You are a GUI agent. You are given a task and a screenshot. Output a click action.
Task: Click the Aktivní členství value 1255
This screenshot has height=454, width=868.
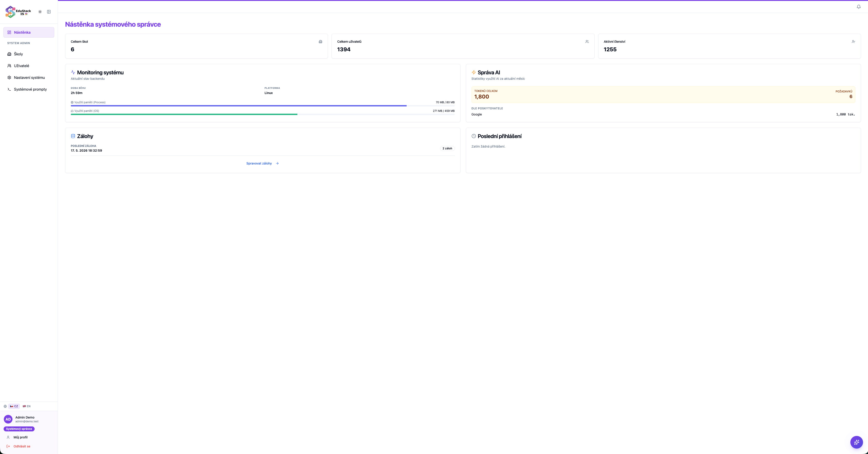[x=610, y=49]
